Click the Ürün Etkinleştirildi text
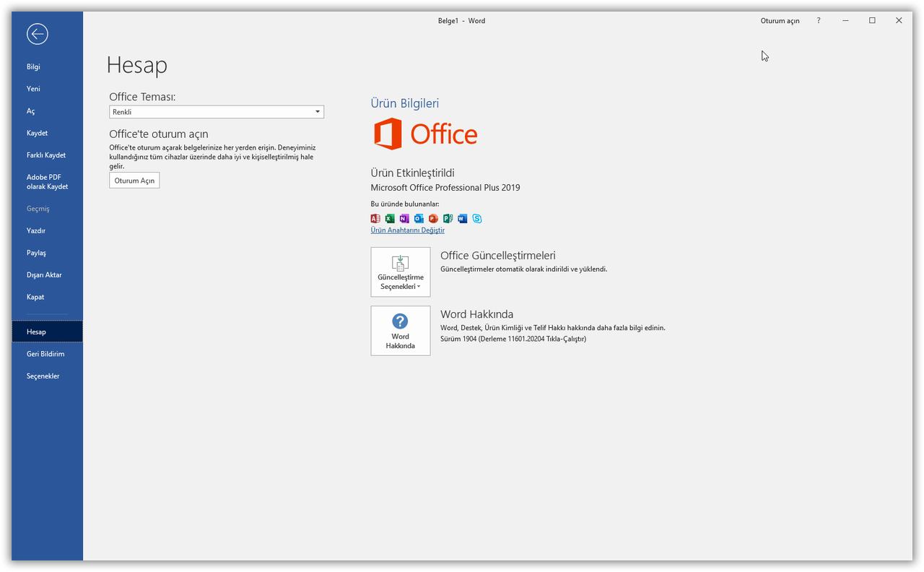Viewport: 924px width, 572px height. tap(412, 173)
